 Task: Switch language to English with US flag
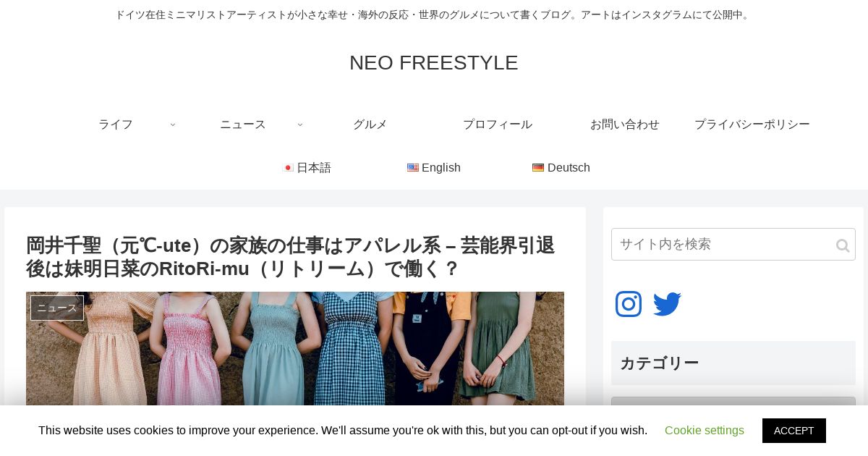[434, 168]
